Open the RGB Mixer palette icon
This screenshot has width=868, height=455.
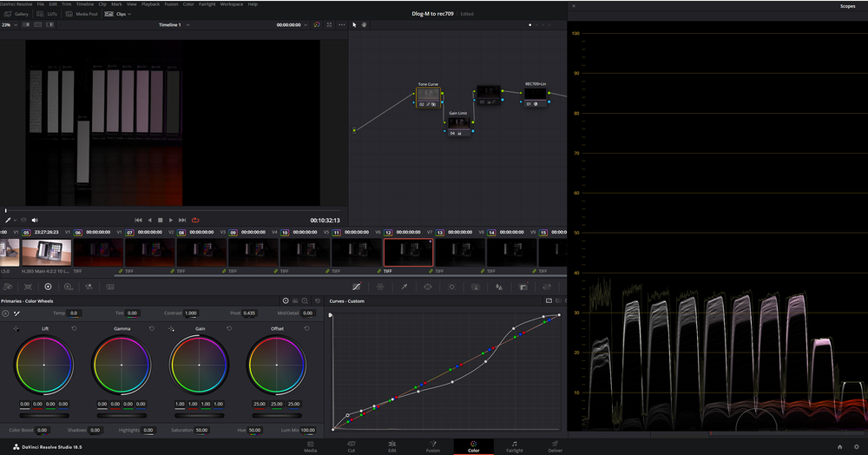tap(89, 287)
